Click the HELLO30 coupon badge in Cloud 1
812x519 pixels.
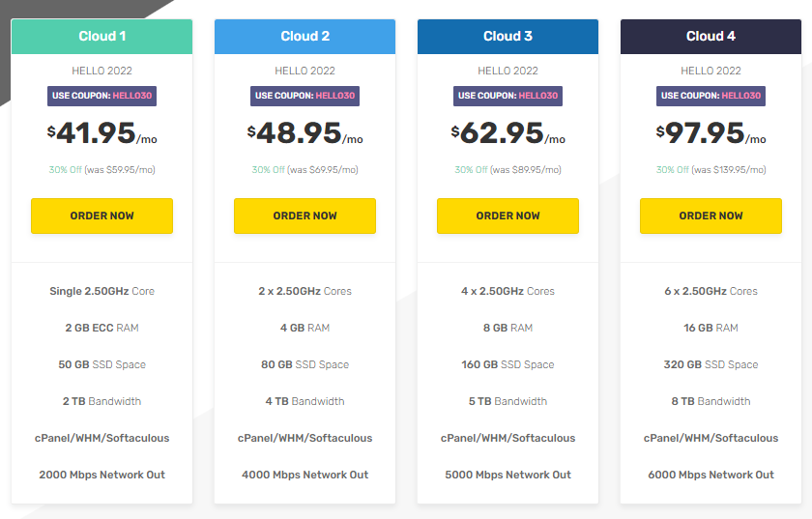click(101, 96)
